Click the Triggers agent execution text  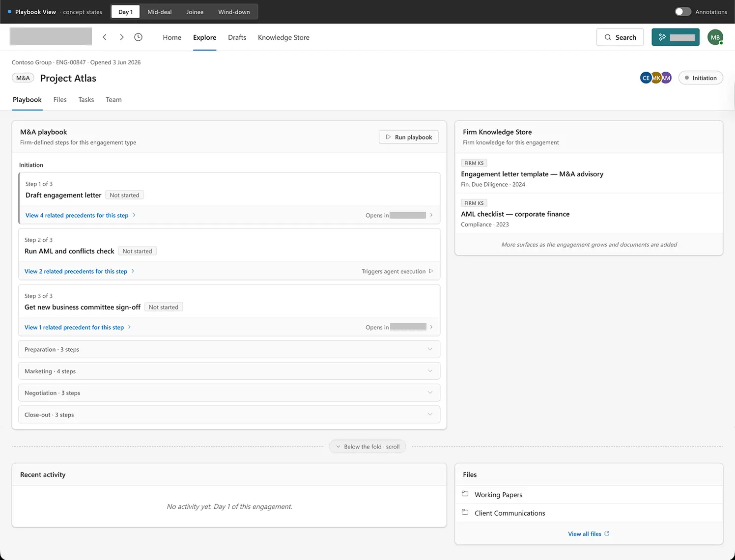(x=394, y=271)
